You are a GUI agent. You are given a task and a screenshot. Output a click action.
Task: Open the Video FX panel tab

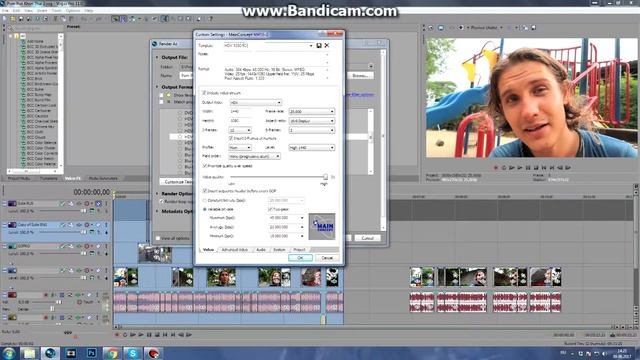pyautogui.click(x=73, y=179)
